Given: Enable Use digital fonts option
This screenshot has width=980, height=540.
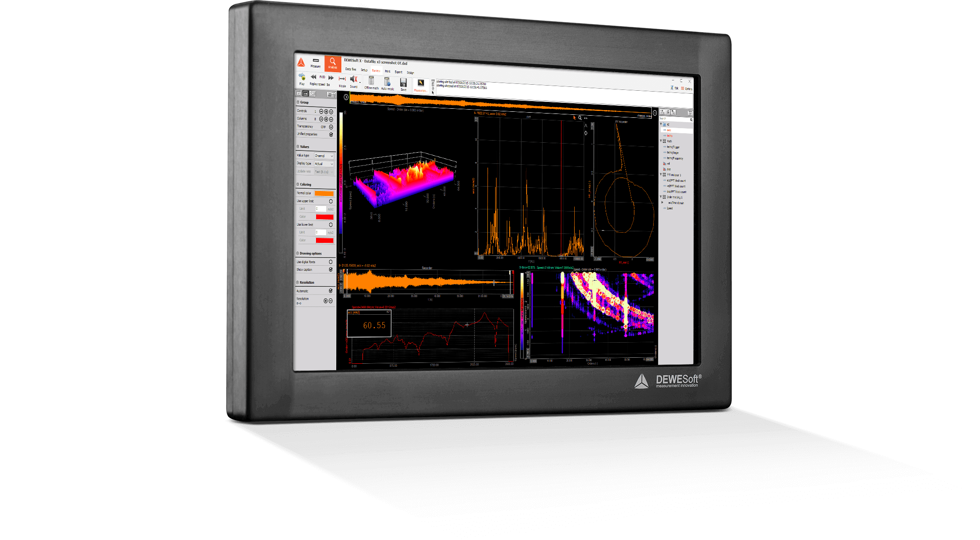Looking at the screenshot, I should [331, 262].
